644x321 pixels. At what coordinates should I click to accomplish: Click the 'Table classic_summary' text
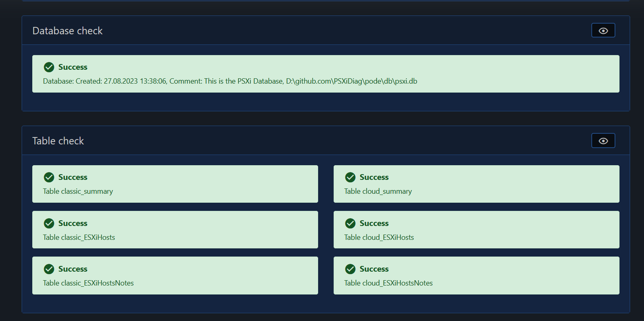pyautogui.click(x=78, y=191)
